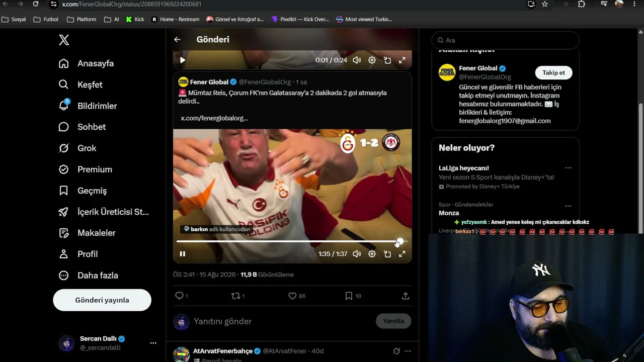Open the browser extensions puzzle icon
This screenshot has width=644, height=362.
pos(582,4)
